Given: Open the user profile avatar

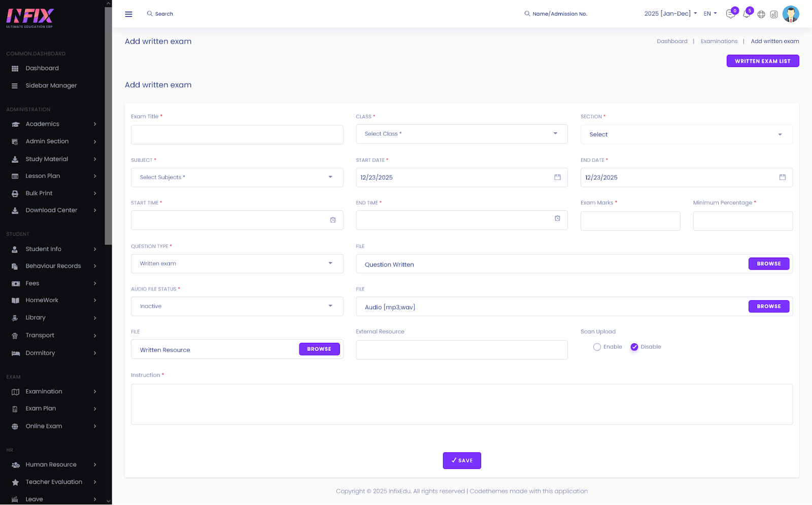Looking at the screenshot, I should click(x=790, y=14).
